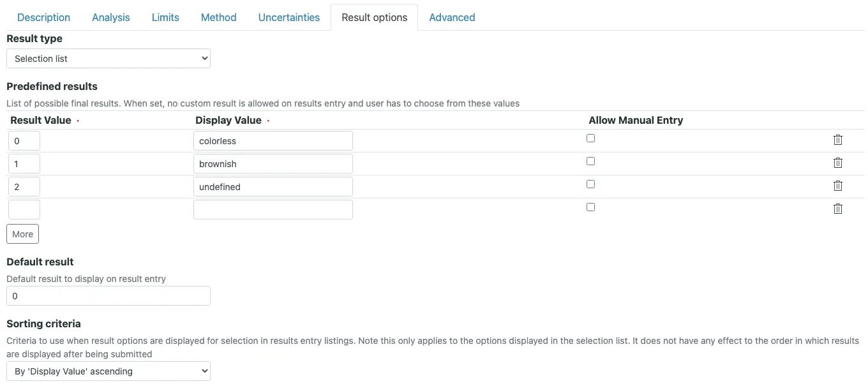Open the Method tab
Image resolution: width=868 pixels, height=386 pixels.
tap(219, 17)
